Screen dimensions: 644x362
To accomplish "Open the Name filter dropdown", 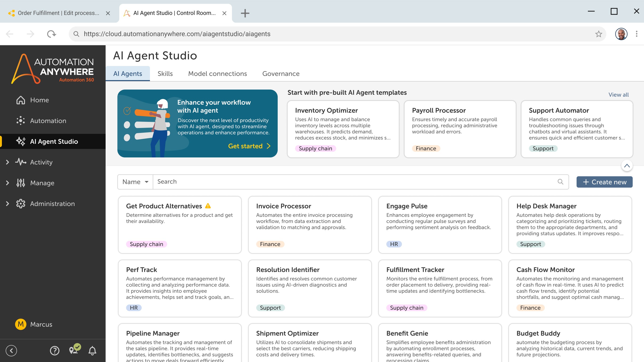I will pos(135,182).
